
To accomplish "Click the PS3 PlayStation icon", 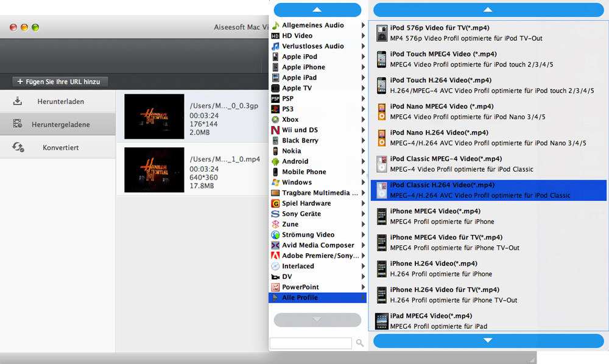I will tap(275, 109).
